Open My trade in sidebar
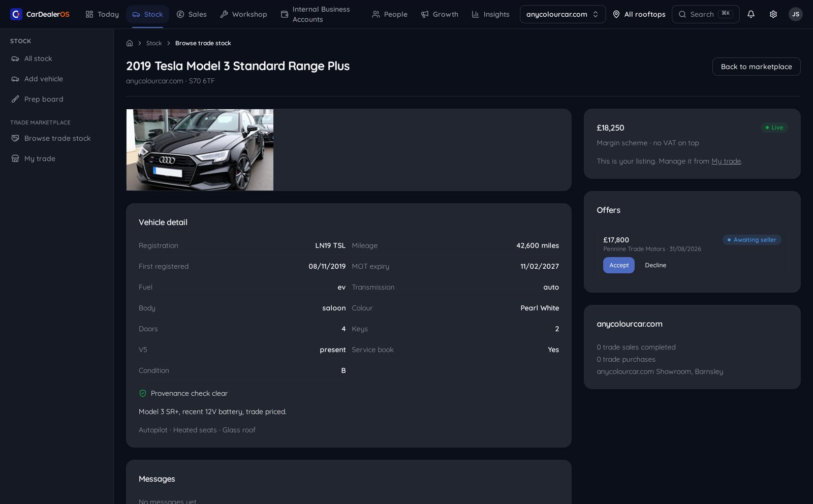The image size is (813, 504). pyautogui.click(x=56, y=159)
